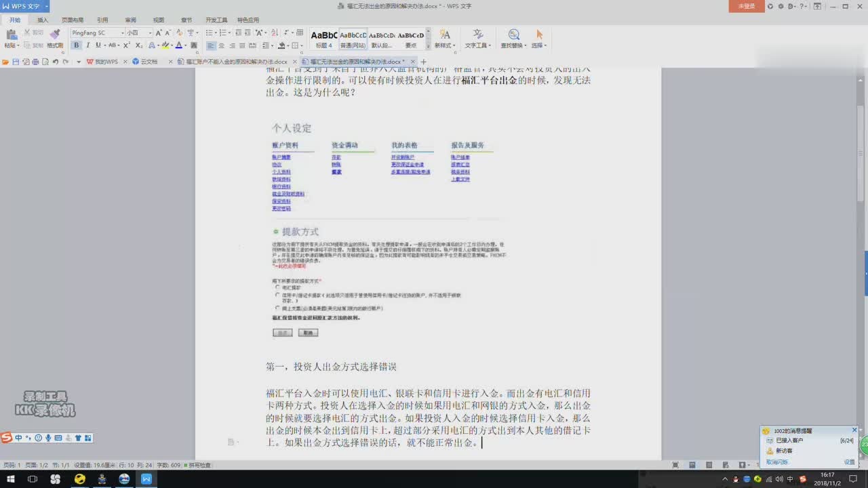Switch to the 插入 ribbon tab
Image resolution: width=868 pixels, height=488 pixels.
[43, 20]
